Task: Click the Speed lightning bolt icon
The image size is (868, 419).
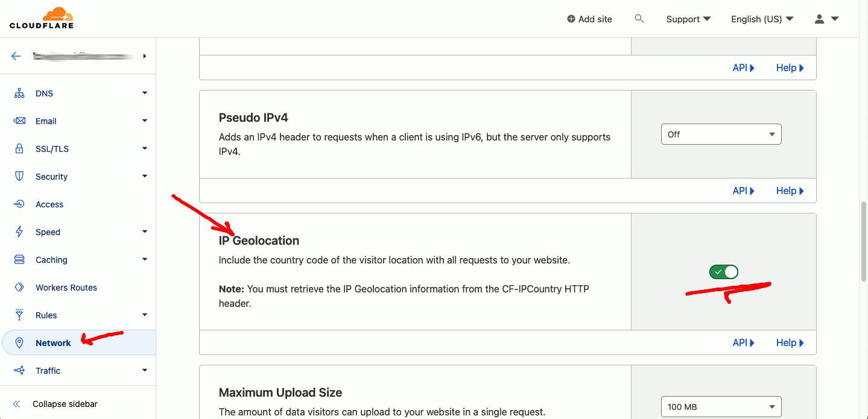Action: [19, 232]
